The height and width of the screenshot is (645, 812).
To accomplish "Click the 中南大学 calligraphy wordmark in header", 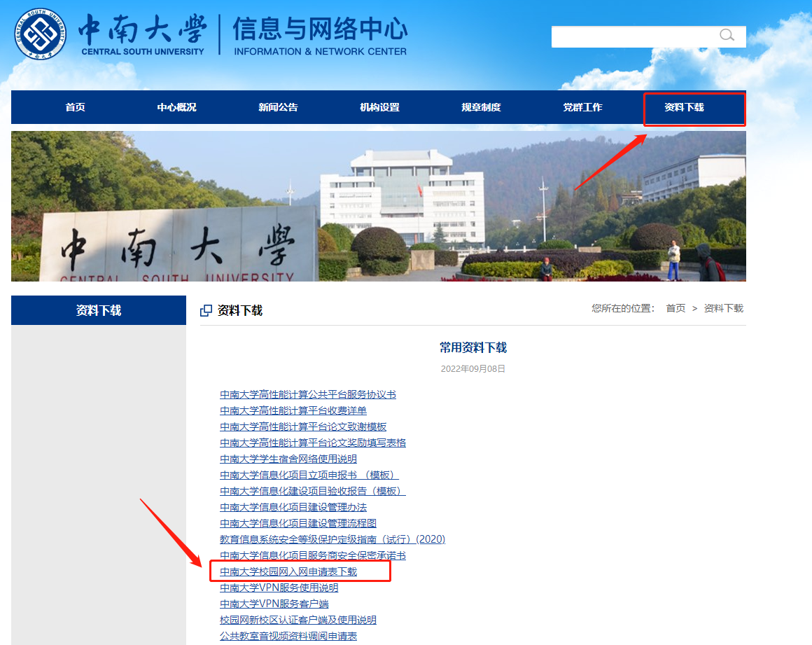I will [x=142, y=29].
